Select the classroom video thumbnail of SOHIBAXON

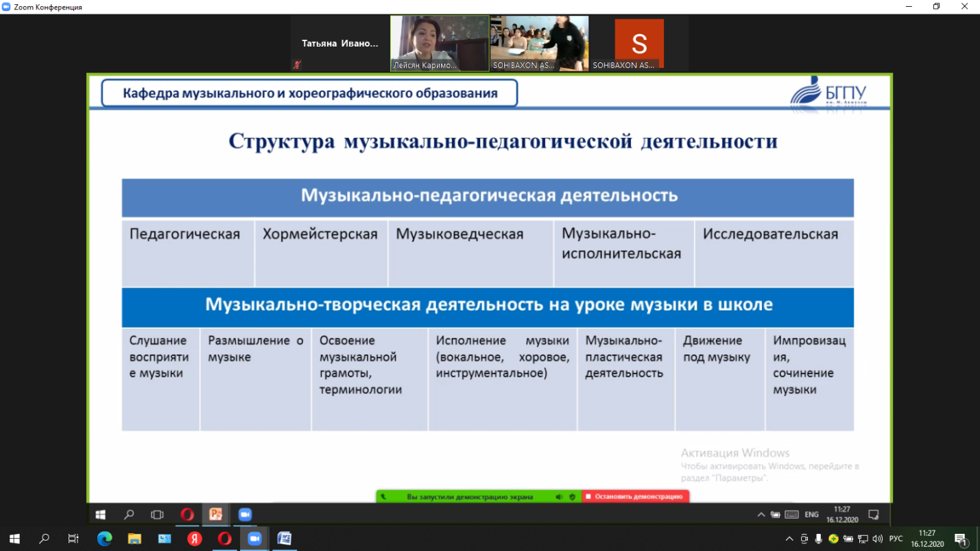coord(539,43)
